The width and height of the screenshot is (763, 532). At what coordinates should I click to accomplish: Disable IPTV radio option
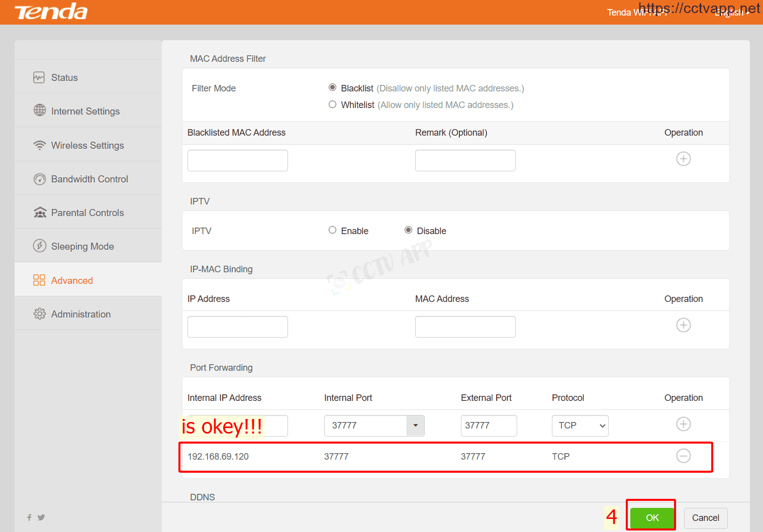coord(408,231)
